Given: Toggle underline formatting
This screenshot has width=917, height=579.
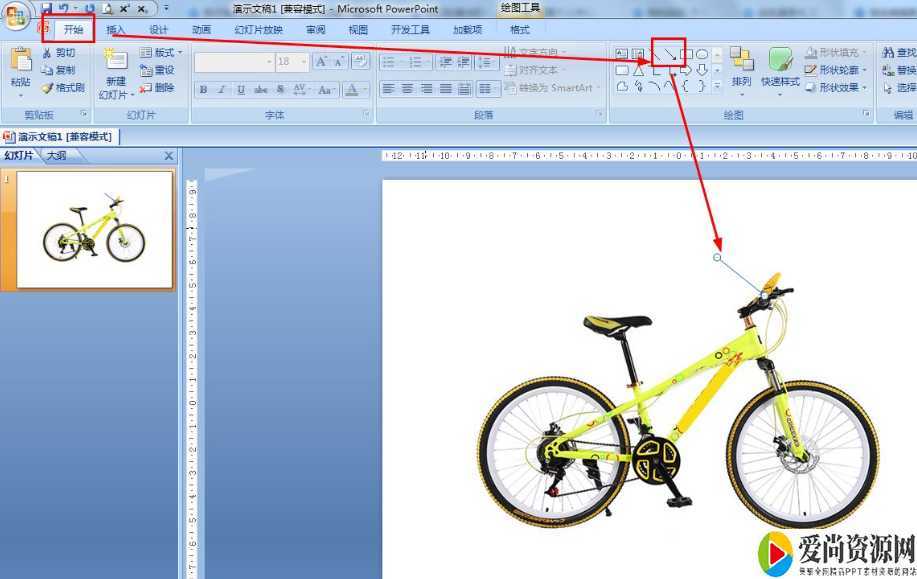Looking at the screenshot, I should (x=241, y=90).
